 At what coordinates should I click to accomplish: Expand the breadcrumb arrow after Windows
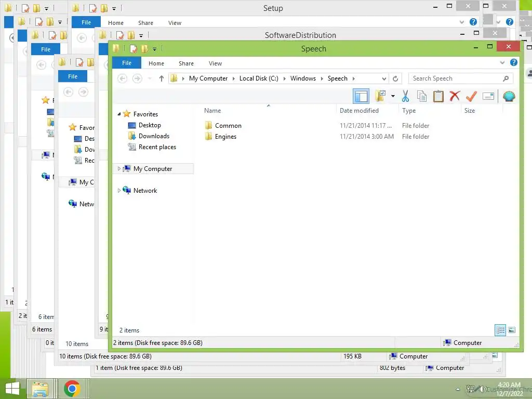322,79
